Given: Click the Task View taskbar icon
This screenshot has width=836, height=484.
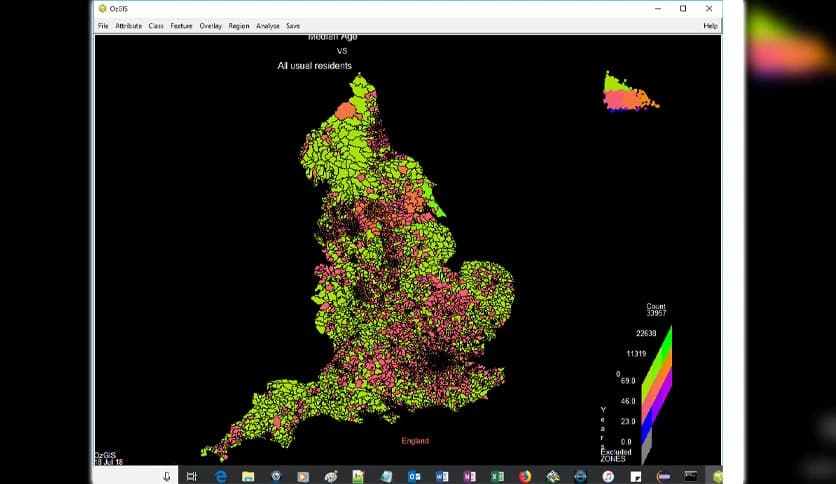Looking at the screenshot, I should 192,476.
